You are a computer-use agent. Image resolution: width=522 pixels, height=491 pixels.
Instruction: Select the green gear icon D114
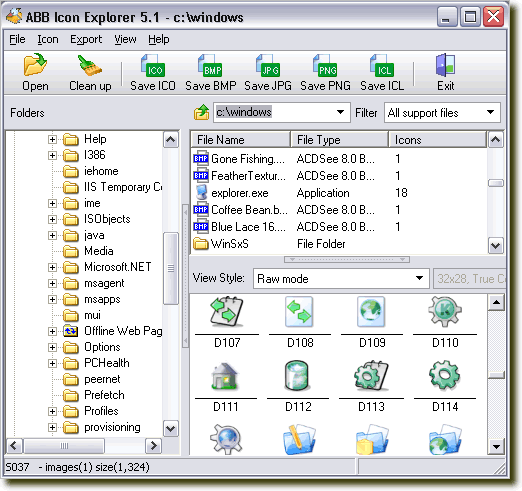pos(444,375)
